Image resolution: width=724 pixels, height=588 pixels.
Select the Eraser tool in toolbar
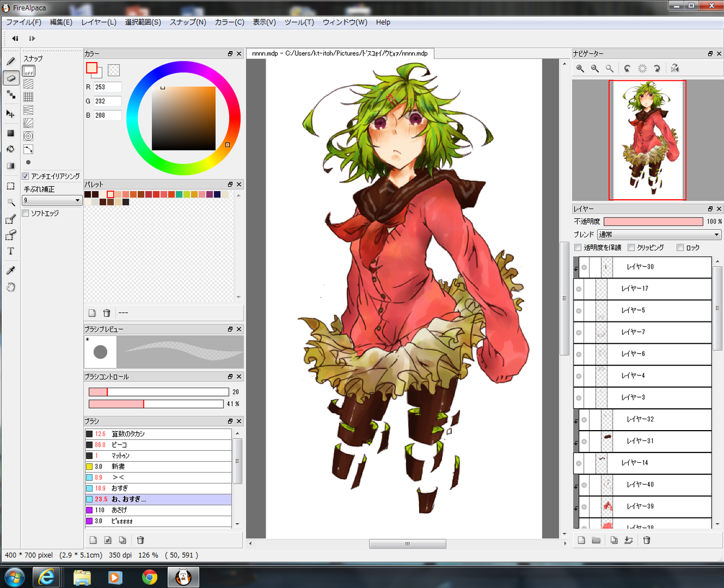10,78
